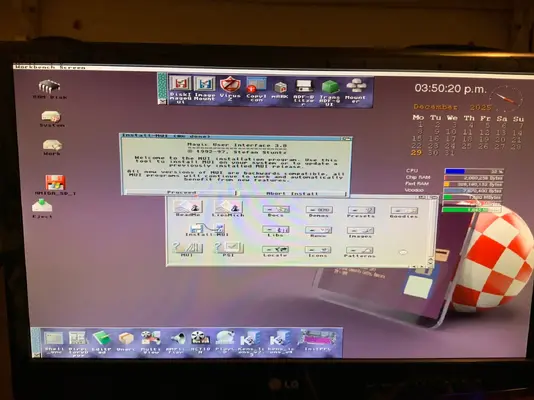
Task: Click the bottom dock's left drag handle
Action: (36, 342)
